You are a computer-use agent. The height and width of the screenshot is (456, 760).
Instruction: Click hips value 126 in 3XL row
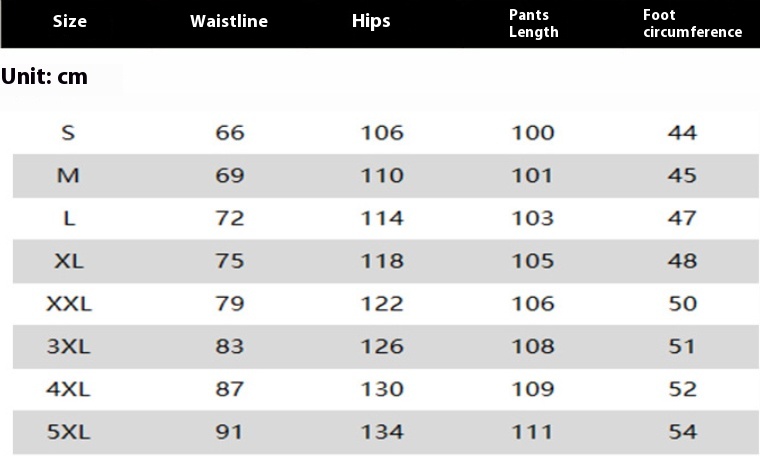click(x=382, y=346)
